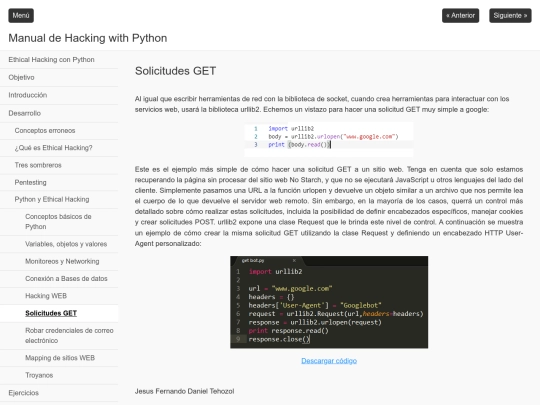Open Ejercicios in the sidebar
The width and height of the screenshot is (540, 405).
(59, 393)
